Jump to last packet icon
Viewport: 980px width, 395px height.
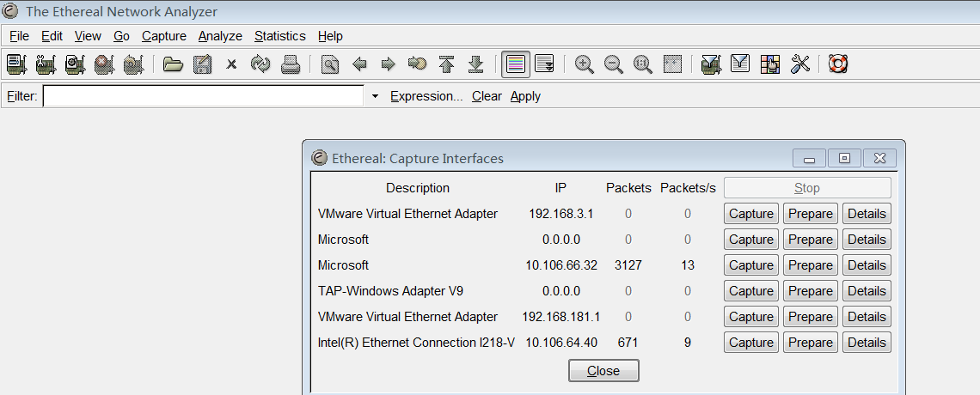click(x=475, y=64)
